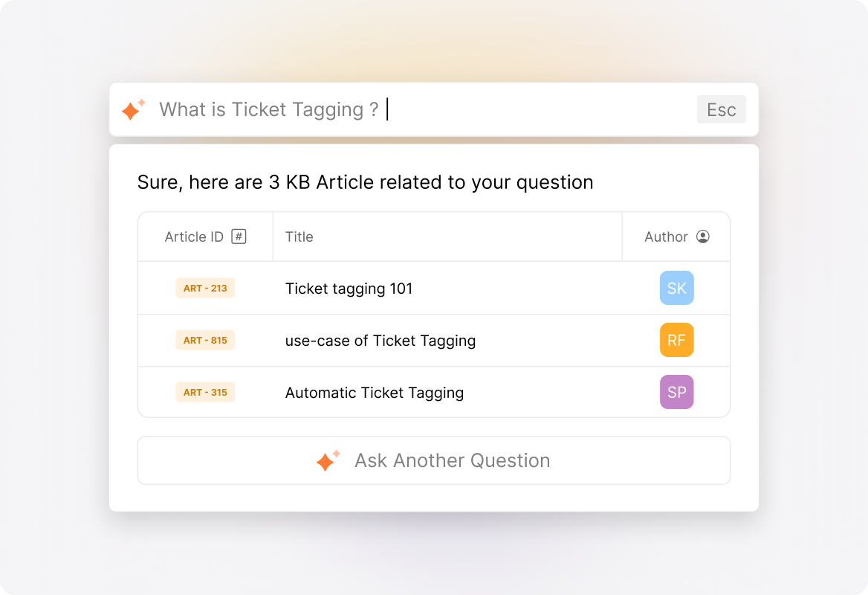
Task: Select the 3 KB Article response heading
Action: point(366,182)
